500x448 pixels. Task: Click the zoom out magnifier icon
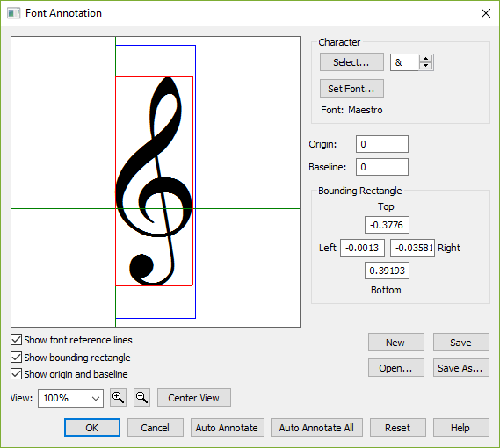click(141, 398)
